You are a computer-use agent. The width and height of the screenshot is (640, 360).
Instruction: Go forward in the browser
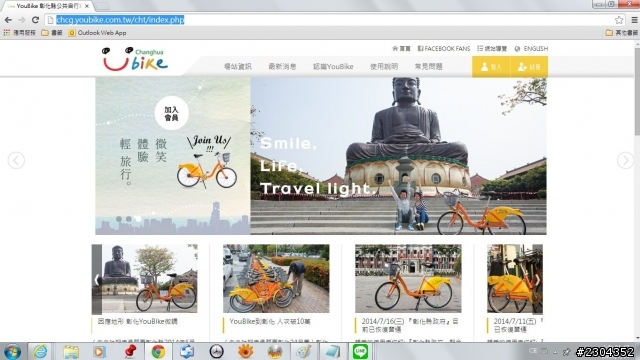pos(22,20)
